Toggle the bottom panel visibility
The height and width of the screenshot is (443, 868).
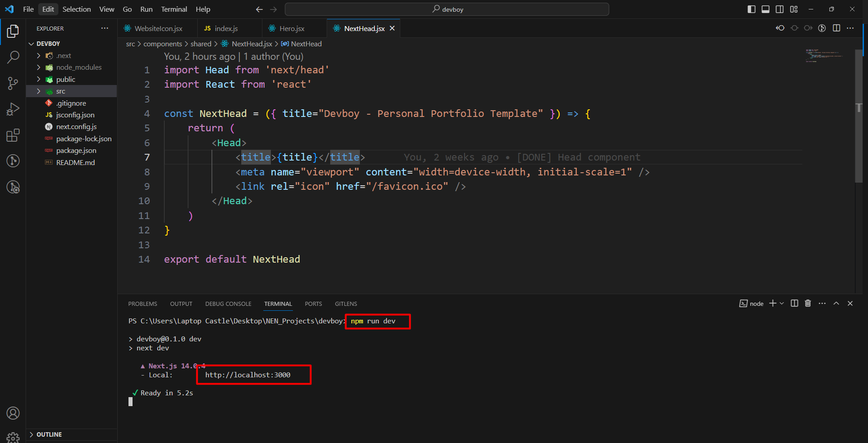click(766, 9)
